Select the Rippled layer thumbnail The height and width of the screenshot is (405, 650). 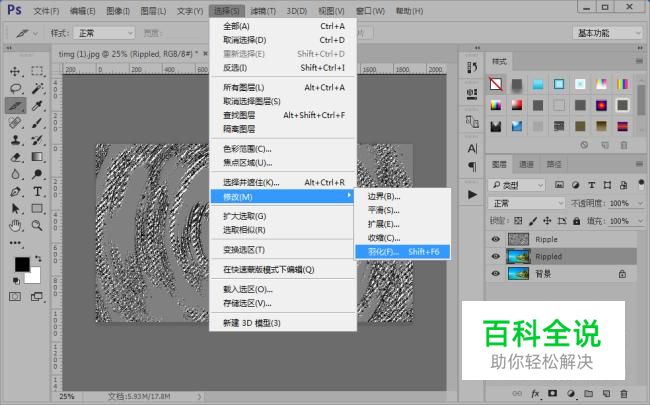[518, 257]
